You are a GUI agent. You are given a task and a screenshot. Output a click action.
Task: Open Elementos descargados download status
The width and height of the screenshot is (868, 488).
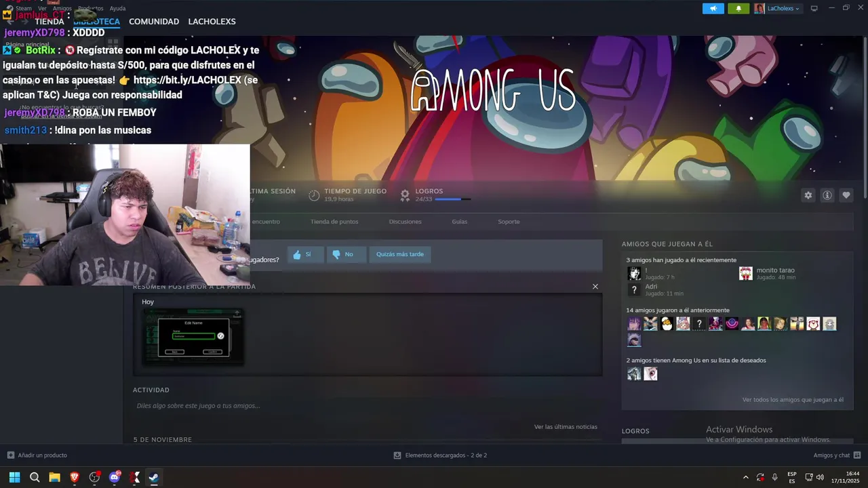click(x=440, y=455)
